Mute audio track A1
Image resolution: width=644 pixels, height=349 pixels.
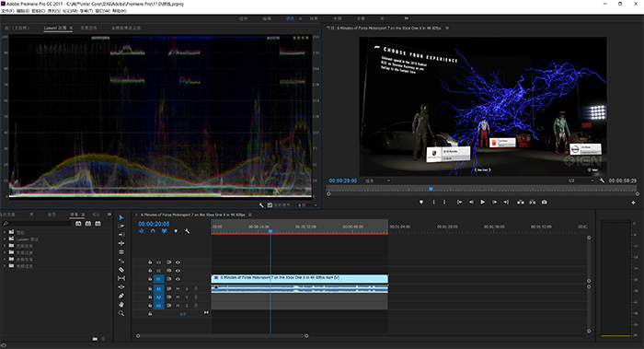[178, 289]
